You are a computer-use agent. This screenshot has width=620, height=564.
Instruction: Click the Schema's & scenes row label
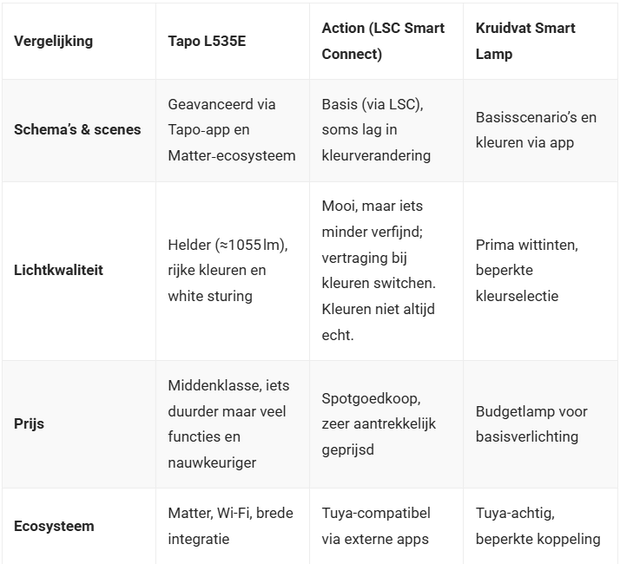[77, 130]
